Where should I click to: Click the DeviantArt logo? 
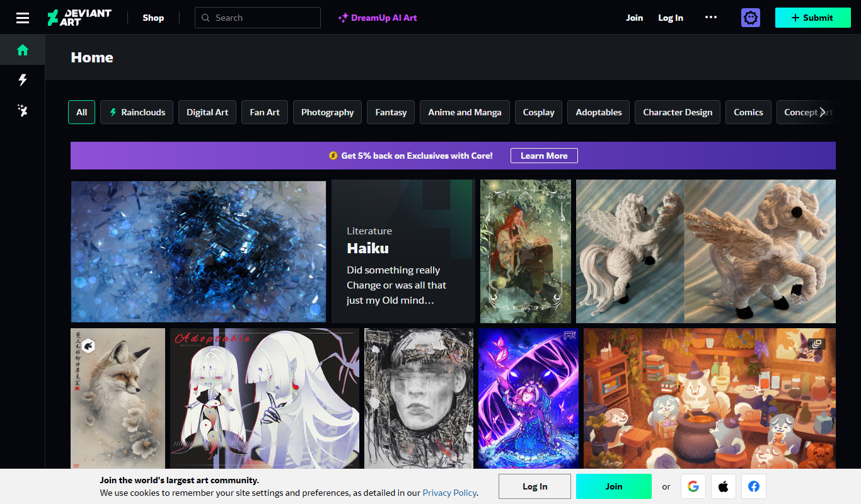click(79, 18)
